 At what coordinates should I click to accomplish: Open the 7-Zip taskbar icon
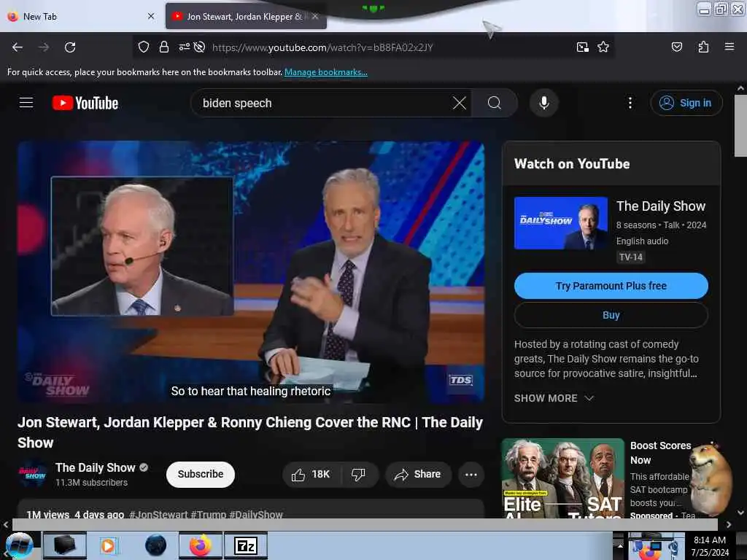tap(246, 545)
